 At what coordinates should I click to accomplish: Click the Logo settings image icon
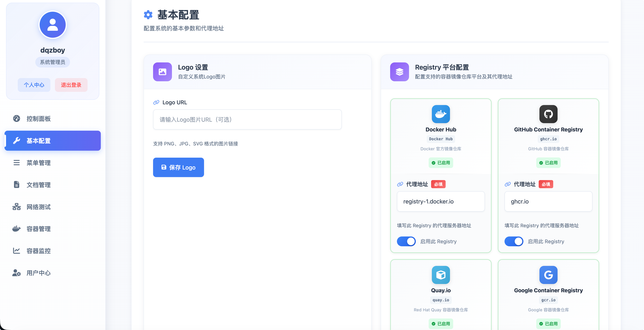pos(162,72)
